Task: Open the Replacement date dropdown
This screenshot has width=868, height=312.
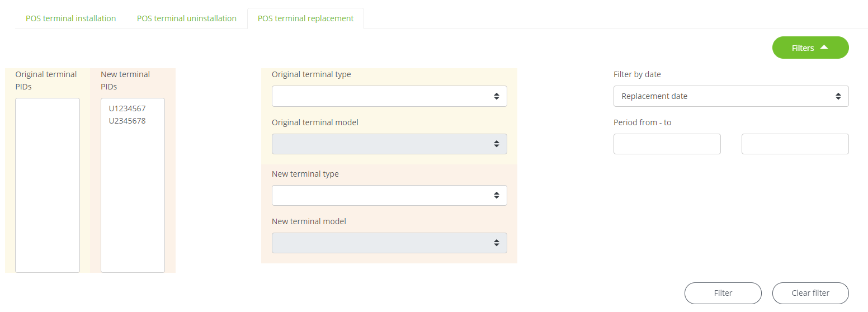Action: click(x=731, y=96)
